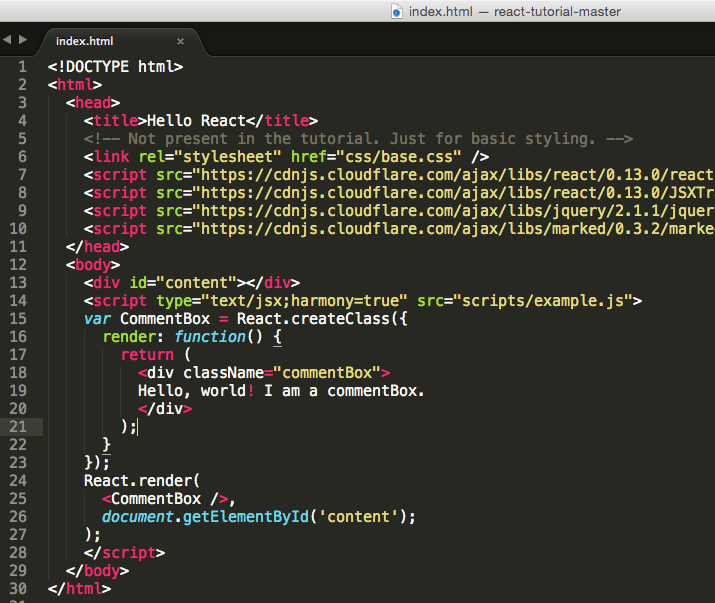Viewport: 715px width, 603px height.
Task: Click the id="content" attribute
Action: click(x=183, y=283)
